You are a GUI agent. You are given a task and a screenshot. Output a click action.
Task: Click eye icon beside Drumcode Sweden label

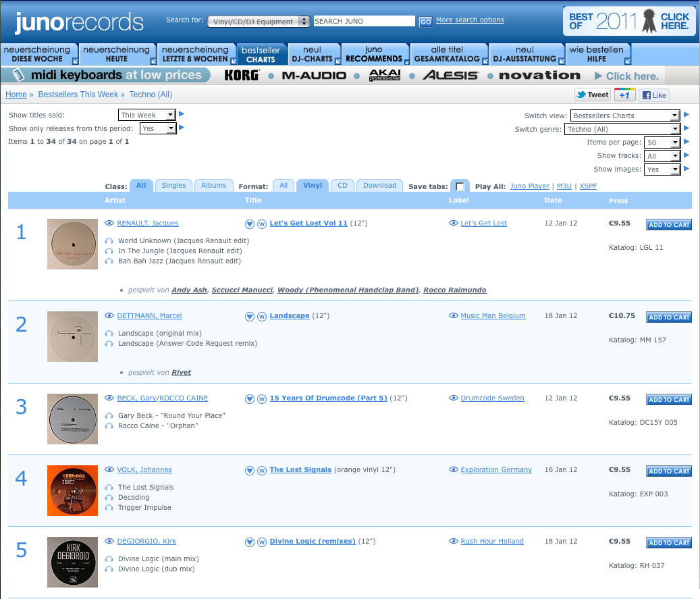click(x=453, y=398)
